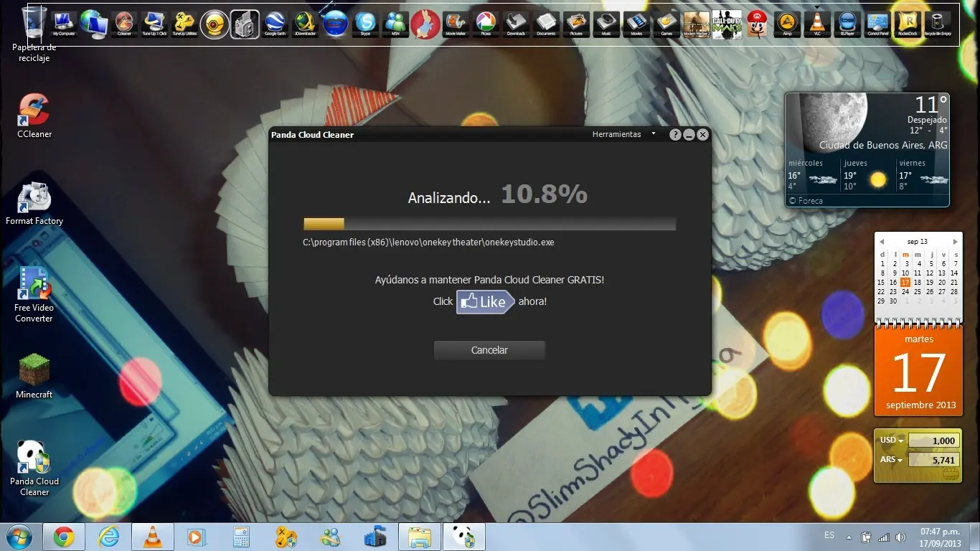980x551 pixels.
Task: Open Google Chrome from the taskbar
Action: (x=64, y=537)
